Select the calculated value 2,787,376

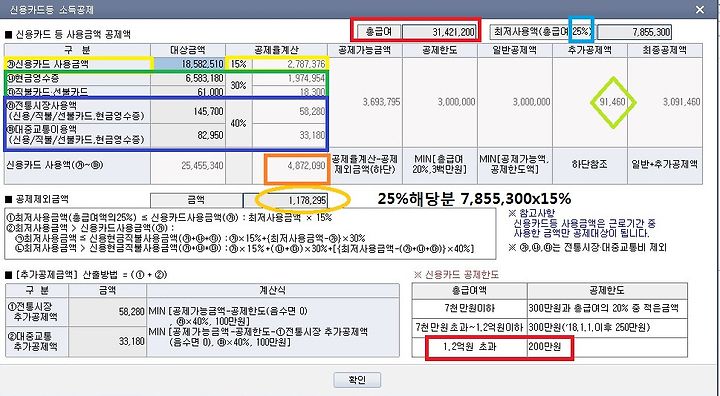290,64
